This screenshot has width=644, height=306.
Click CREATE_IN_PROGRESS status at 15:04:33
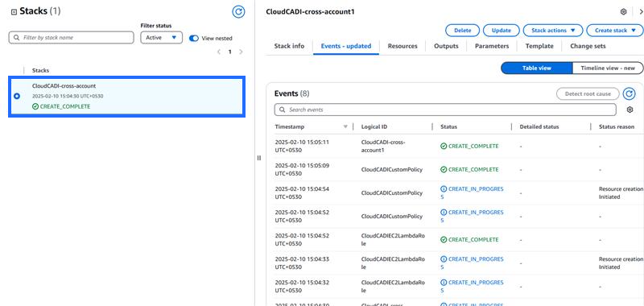point(472,263)
